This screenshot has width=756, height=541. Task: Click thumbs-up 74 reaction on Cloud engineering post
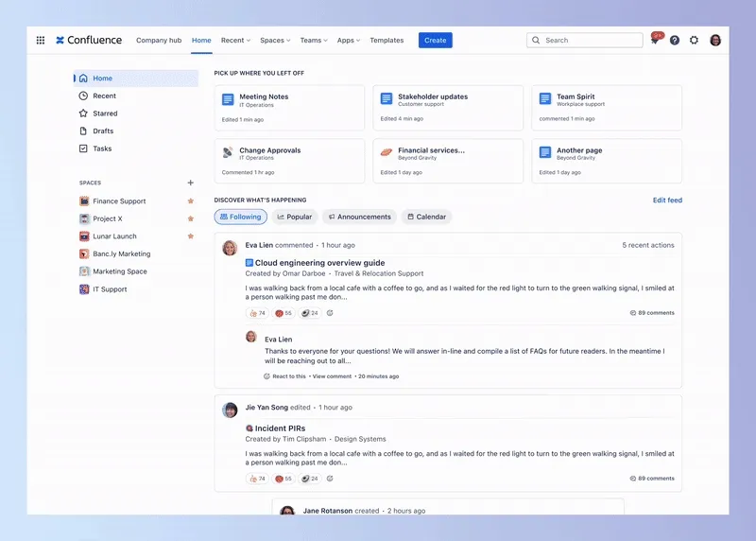tap(257, 313)
